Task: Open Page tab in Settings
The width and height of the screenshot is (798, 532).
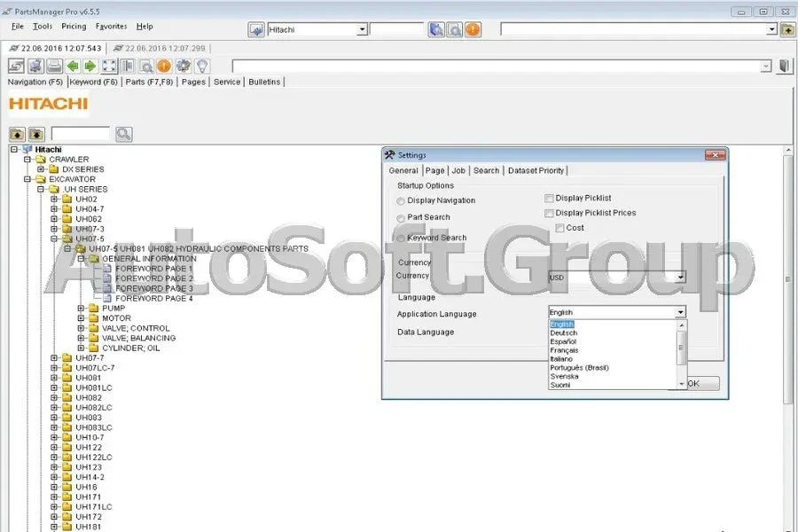Action: click(435, 170)
